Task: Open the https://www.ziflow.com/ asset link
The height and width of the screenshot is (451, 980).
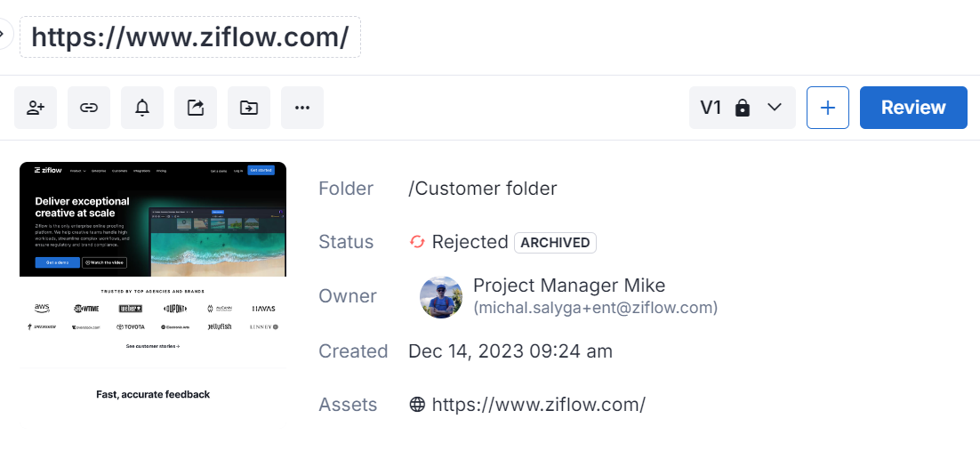Action: point(538,405)
